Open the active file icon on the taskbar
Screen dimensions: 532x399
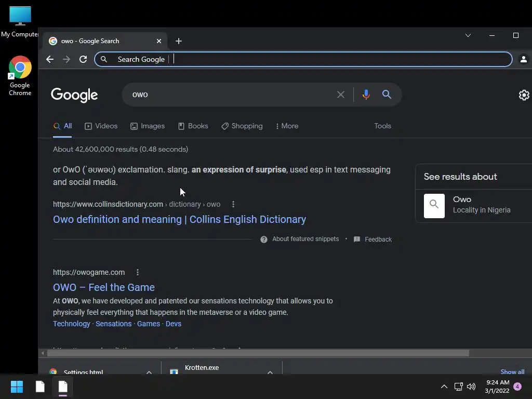(63, 387)
